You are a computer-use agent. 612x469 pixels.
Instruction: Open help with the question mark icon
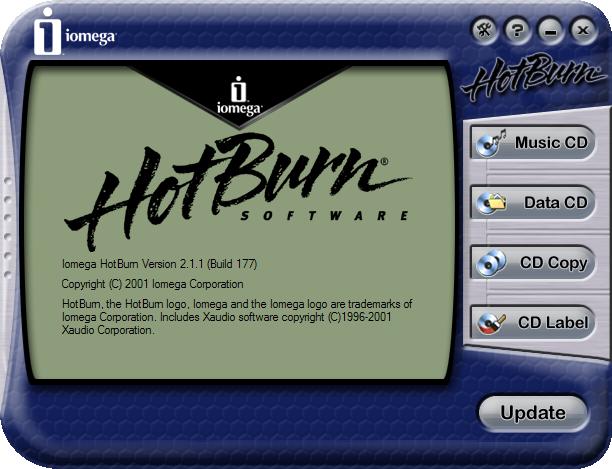(x=518, y=30)
